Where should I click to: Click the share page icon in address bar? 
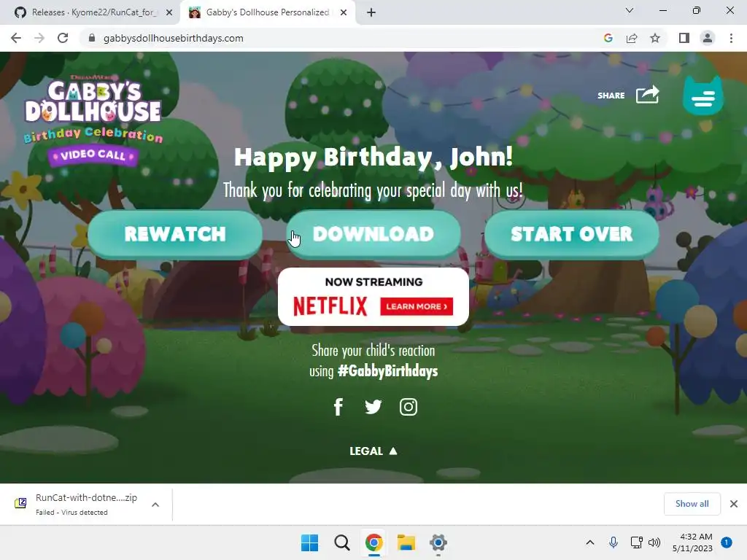[632, 38]
